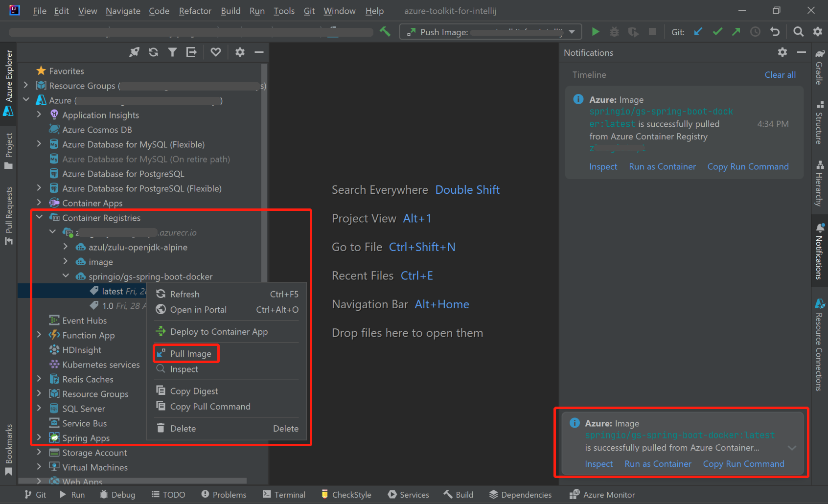The image size is (828, 504).
Task: Open the Azure Monitor tool window
Action: coord(602,495)
